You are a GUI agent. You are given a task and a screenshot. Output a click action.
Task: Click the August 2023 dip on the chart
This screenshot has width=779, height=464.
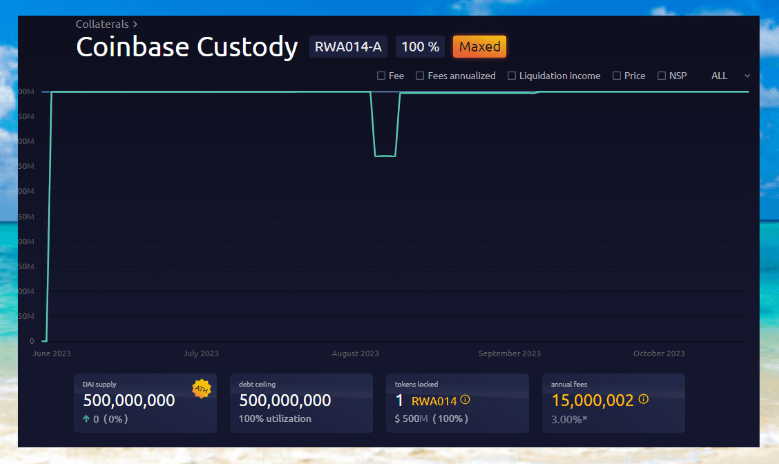[x=385, y=155]
